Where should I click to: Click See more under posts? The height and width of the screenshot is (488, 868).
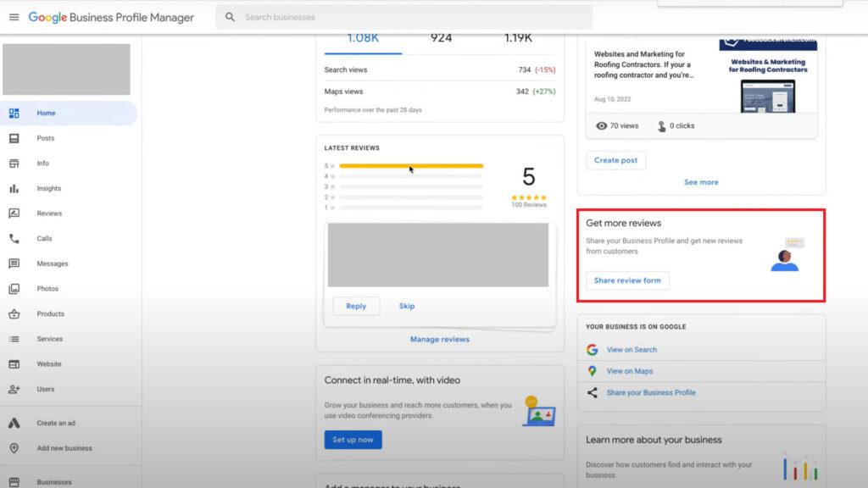[x=701, y=182]
